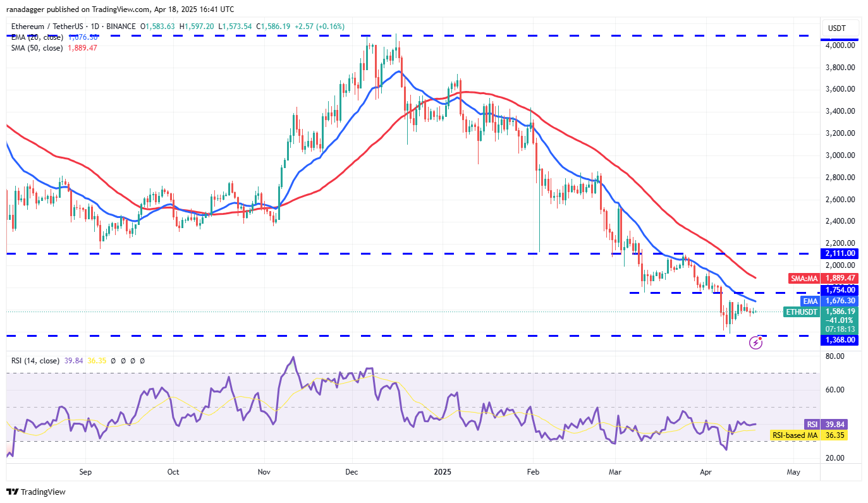
Task: Toggle the RSI (14, close) legend visibility
Action: pyautogui.click(x=35, y=360)
